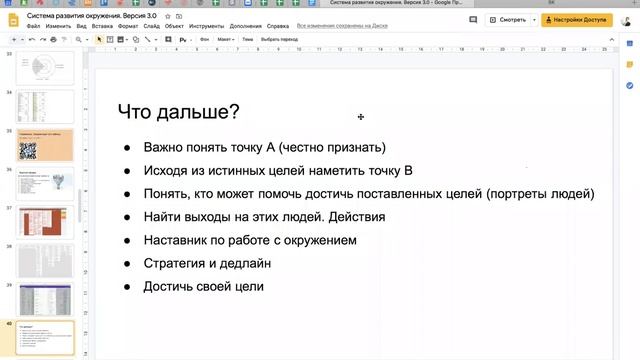
Task: Open the Tasks side panel icon
Action: click(x=630, y=86)
